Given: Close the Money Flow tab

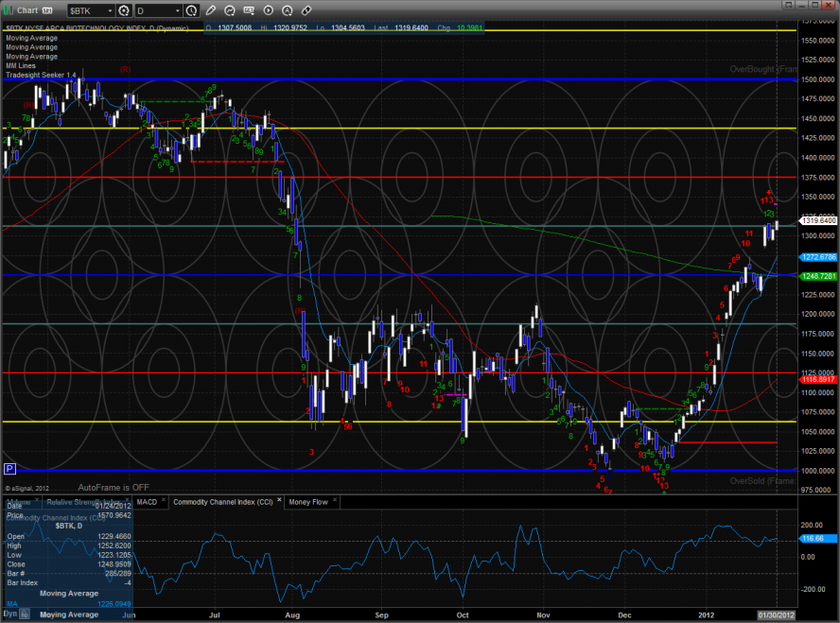Looking at the screenshot, I should click(335, 500).
